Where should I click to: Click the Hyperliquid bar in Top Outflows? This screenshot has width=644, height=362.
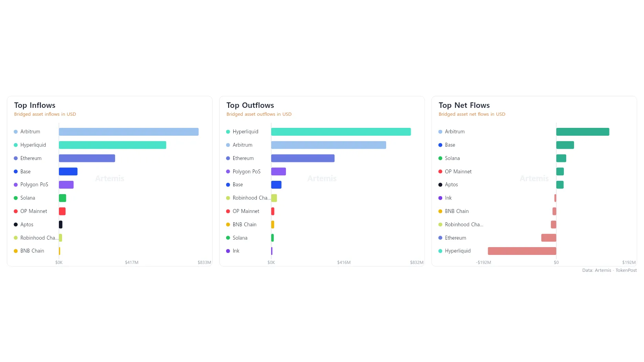[341, 132]
